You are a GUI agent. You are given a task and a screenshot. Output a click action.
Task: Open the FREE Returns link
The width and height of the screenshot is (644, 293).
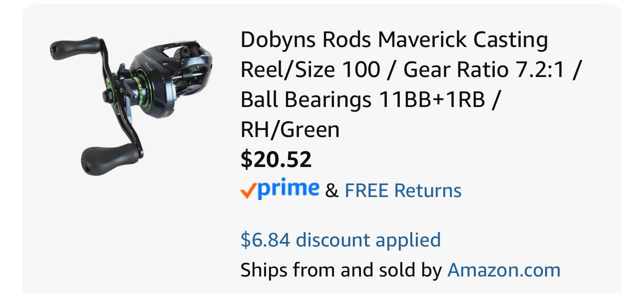(403, 190)
